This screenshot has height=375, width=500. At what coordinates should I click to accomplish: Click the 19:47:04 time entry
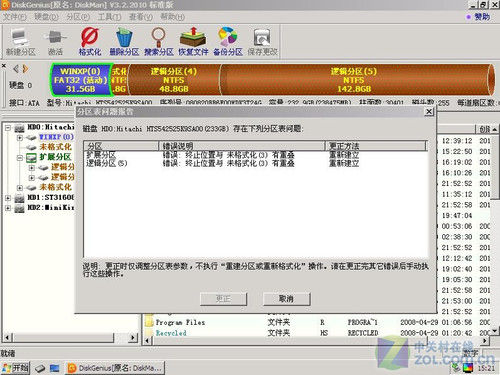click(x=457, y=216)
